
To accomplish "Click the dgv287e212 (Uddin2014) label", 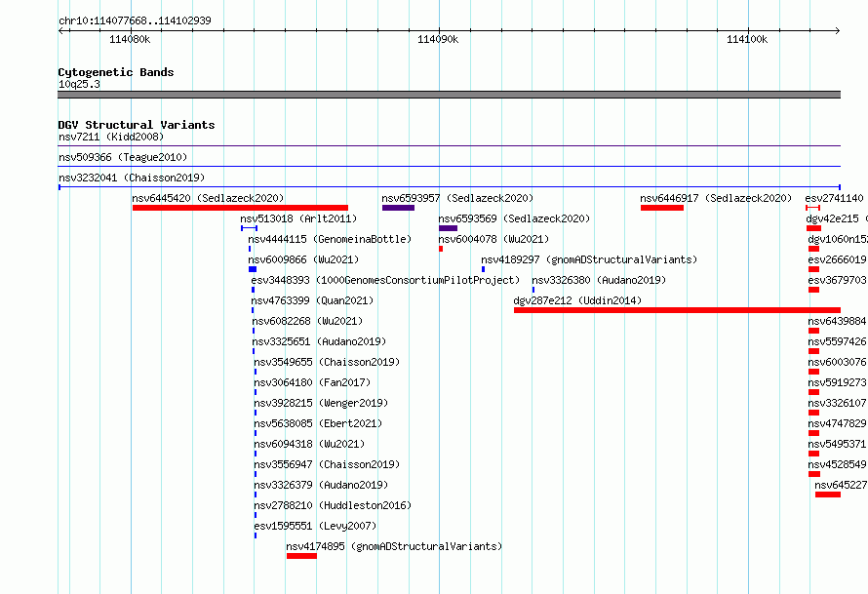I will 578,300.
